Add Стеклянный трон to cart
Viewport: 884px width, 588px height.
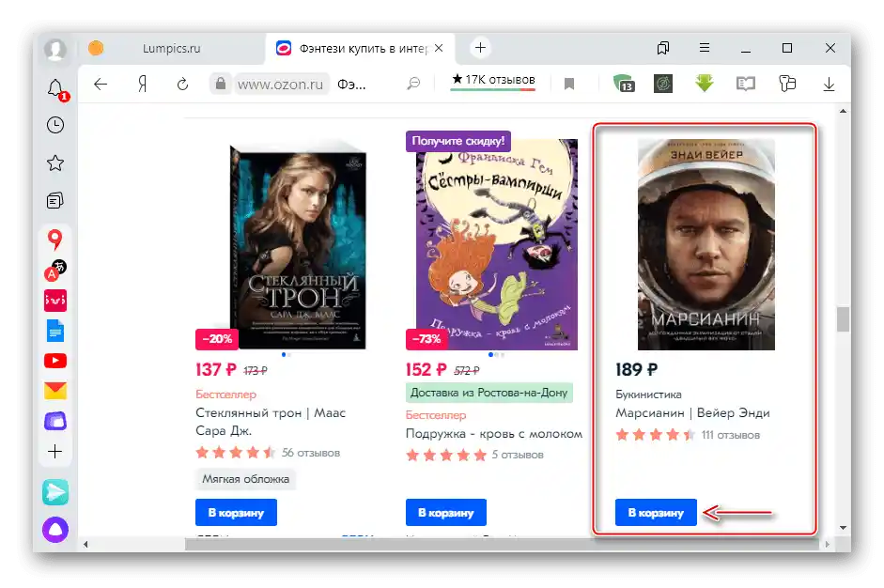pos(236,513)
